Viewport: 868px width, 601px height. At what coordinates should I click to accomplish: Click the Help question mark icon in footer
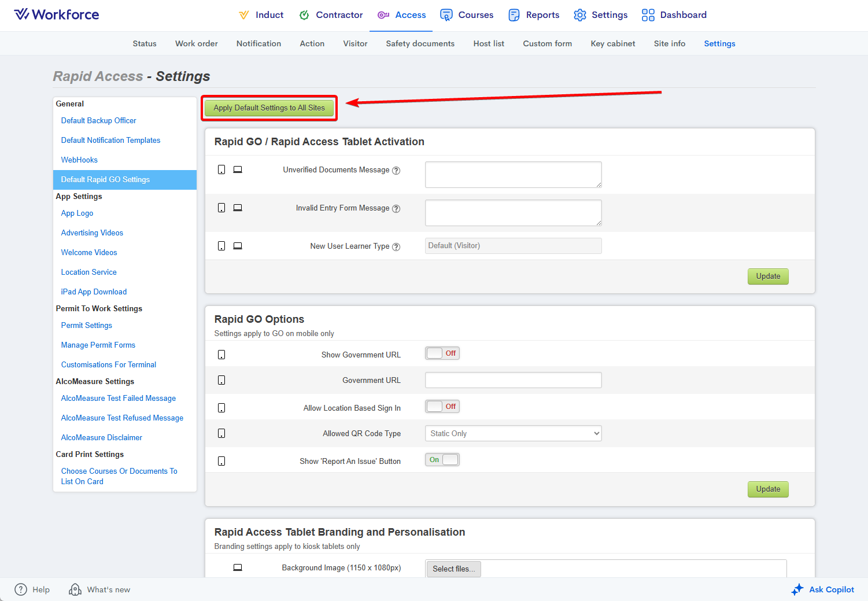[x=21, y=589]
